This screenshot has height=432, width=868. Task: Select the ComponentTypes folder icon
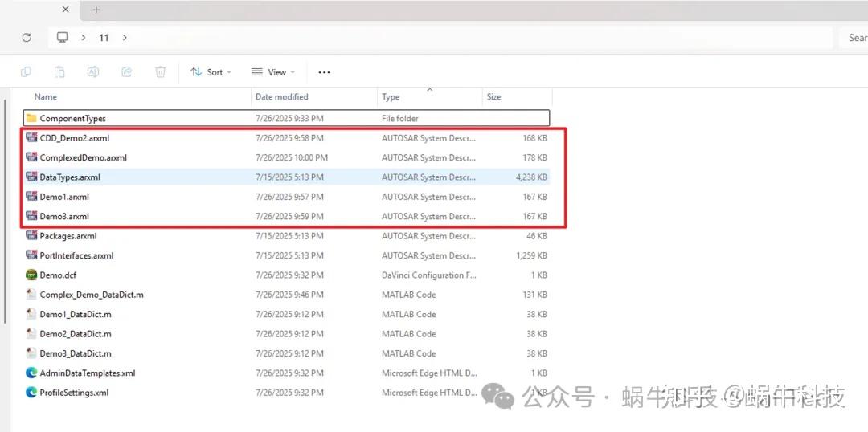[31, 118]
